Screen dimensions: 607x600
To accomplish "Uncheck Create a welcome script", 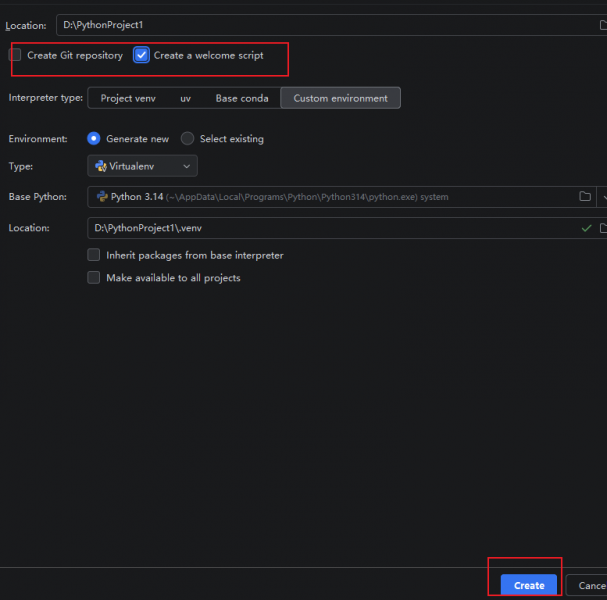I will [141, 55].
